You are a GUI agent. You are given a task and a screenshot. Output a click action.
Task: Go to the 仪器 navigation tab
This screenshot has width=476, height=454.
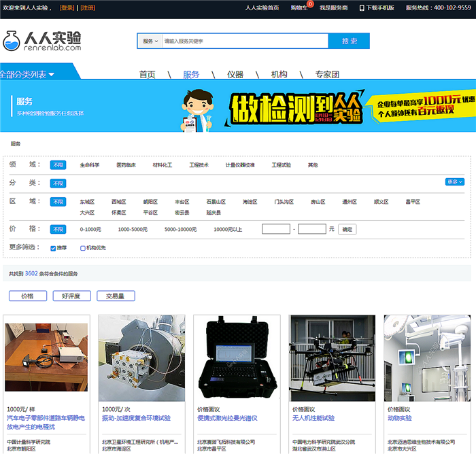235,74
